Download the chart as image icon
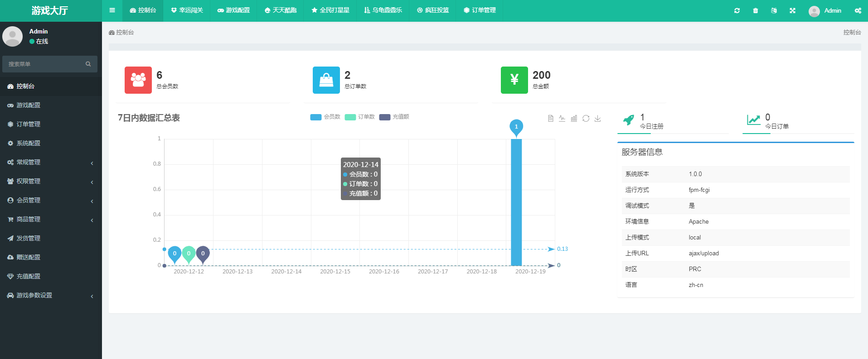 click(598, 118)
